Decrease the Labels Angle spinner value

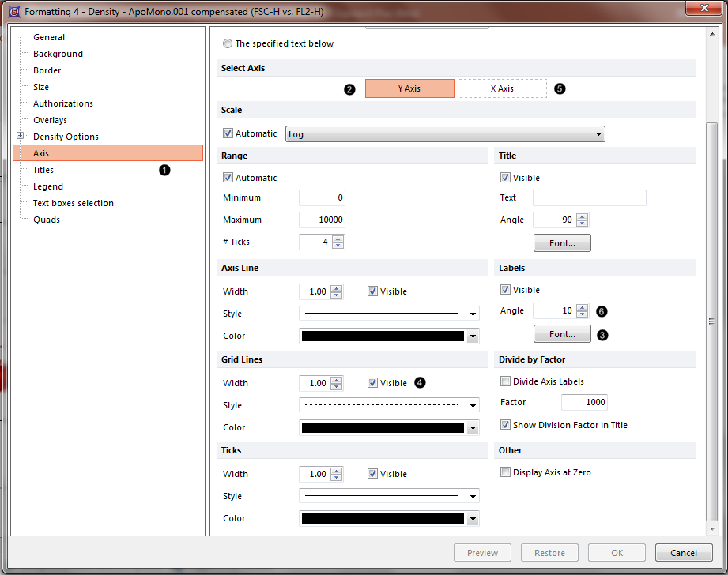tap(583, 314)
